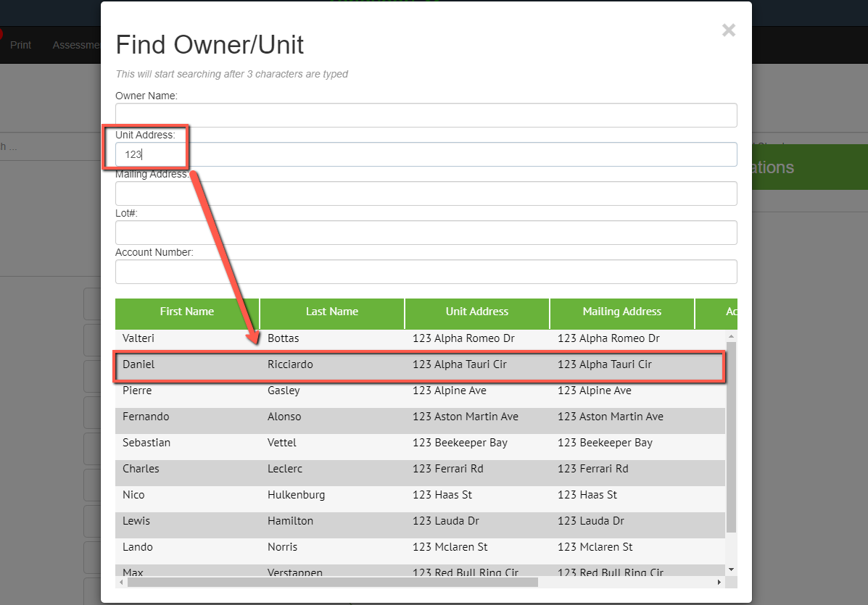Click mailing address 123 Ferrari Rd
The width and height of the screenshot is (868, 605).
point(593,468)
